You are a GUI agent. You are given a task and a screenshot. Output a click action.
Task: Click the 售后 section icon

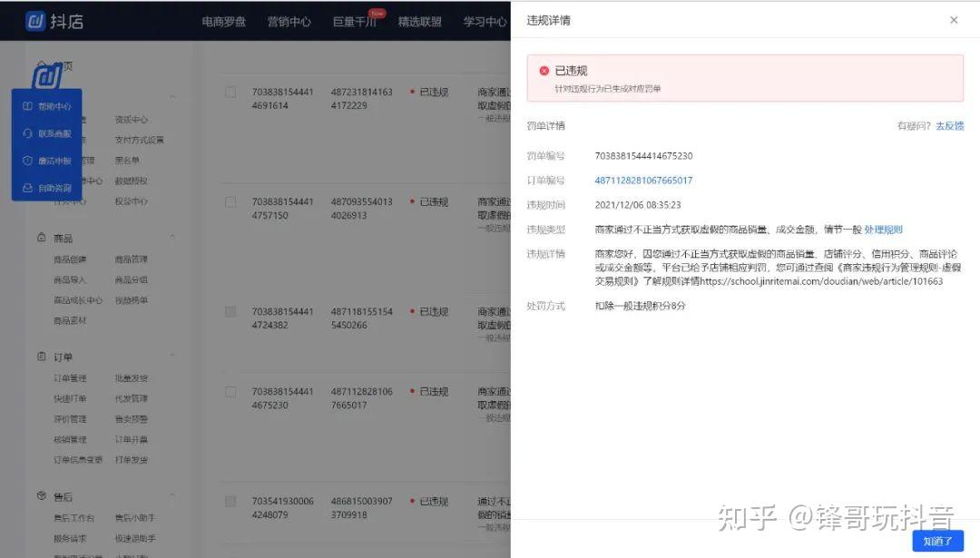[41, 495]
